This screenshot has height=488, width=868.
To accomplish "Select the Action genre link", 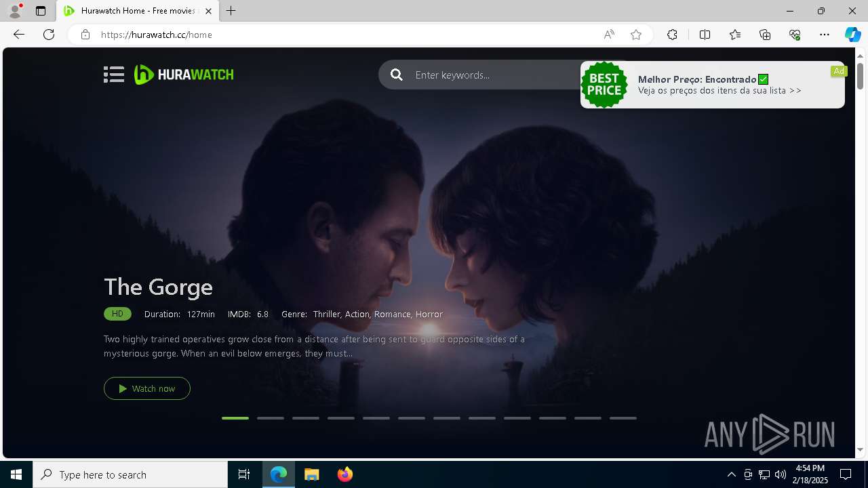I will tap(357, 314).
